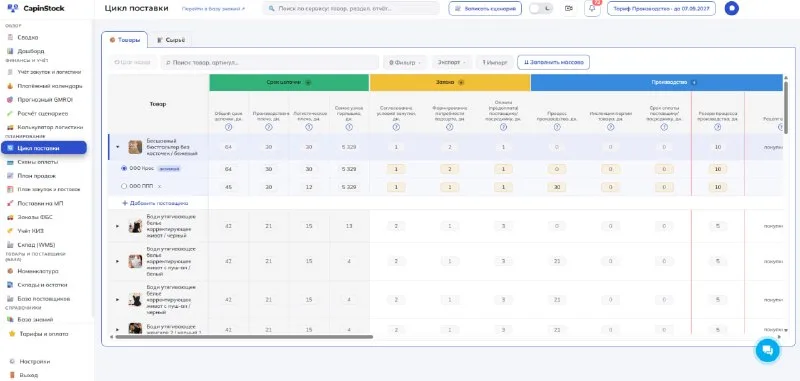The image size is (800, 381).
Task: Follow Перейти в базу знаний link
Action: 213,9
